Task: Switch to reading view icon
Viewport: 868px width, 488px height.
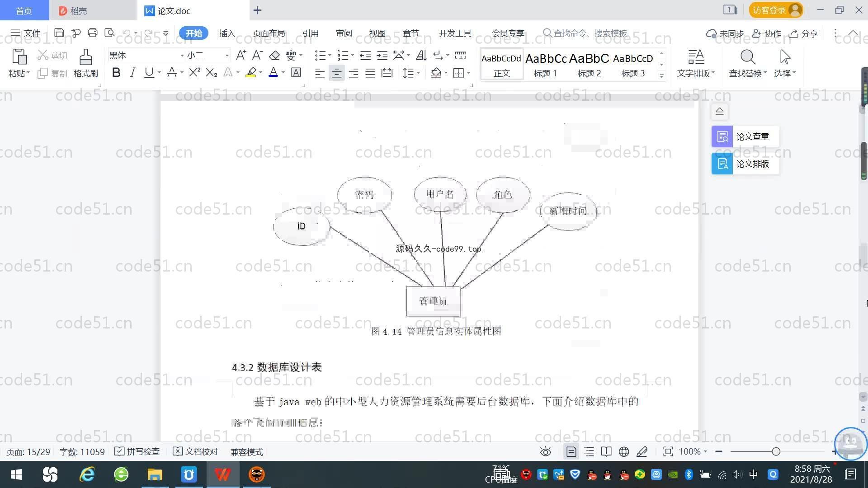Action: point(606,451)
